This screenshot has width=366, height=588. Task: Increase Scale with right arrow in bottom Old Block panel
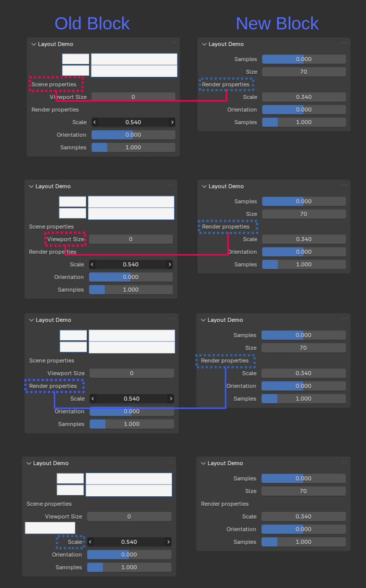pos(168,542)
